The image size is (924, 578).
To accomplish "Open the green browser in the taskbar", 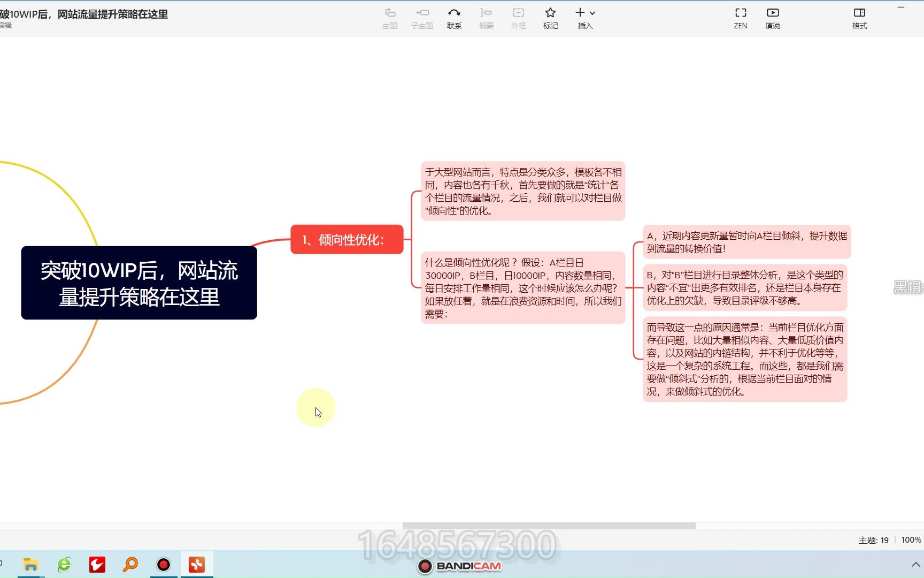I will [64, 565].
